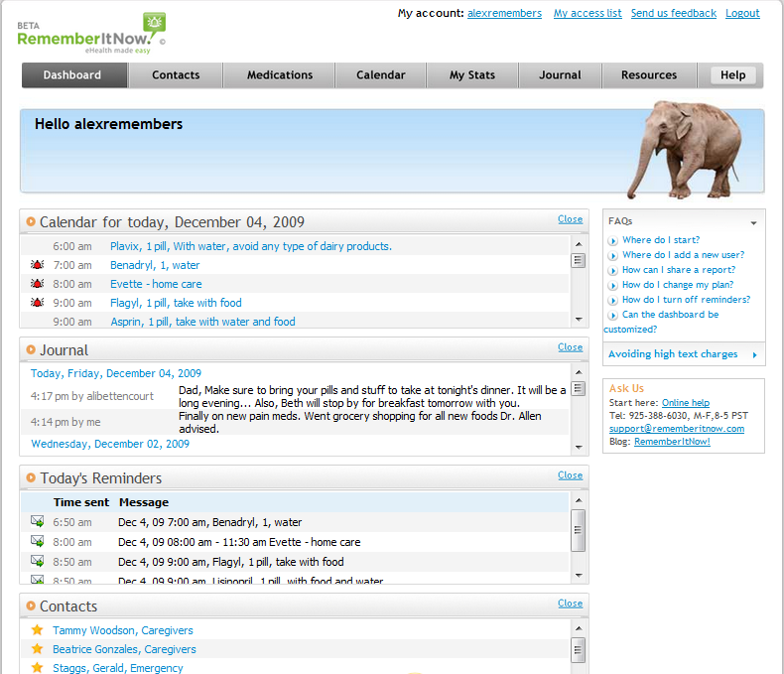Click the Logout link
784x674 pixels.
[742, 14]
